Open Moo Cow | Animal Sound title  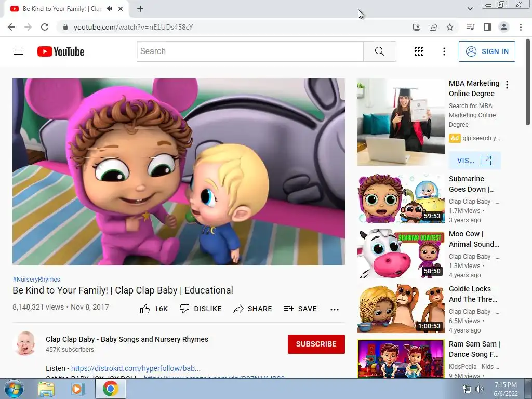[474, 239]
